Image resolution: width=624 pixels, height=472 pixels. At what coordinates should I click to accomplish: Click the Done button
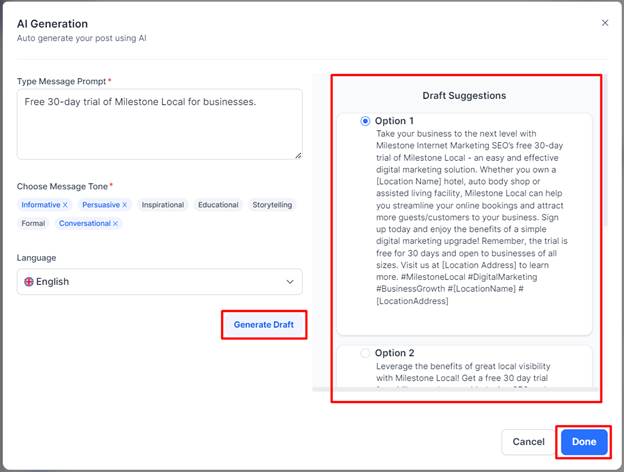pos(584,442)
